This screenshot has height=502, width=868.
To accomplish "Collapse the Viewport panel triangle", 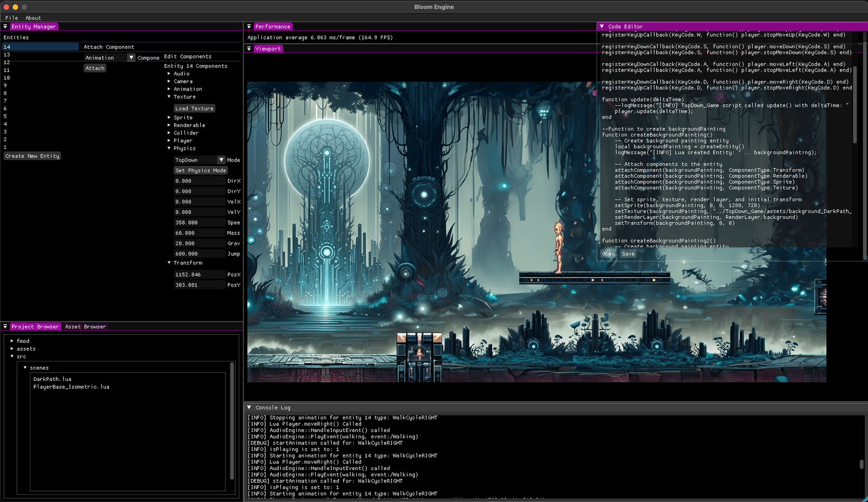I will click(x=249, y=49).
